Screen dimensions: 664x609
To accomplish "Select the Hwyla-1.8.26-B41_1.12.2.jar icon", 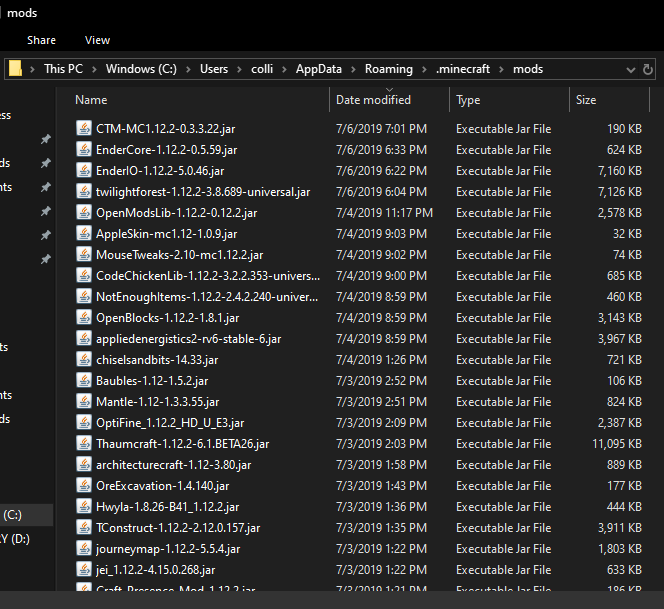I will tap(84, 506).
